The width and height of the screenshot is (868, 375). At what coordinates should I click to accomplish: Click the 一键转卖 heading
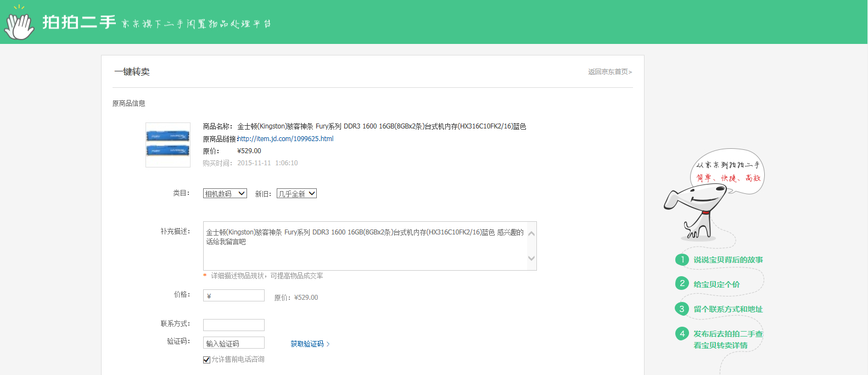[x=132, y=71]
